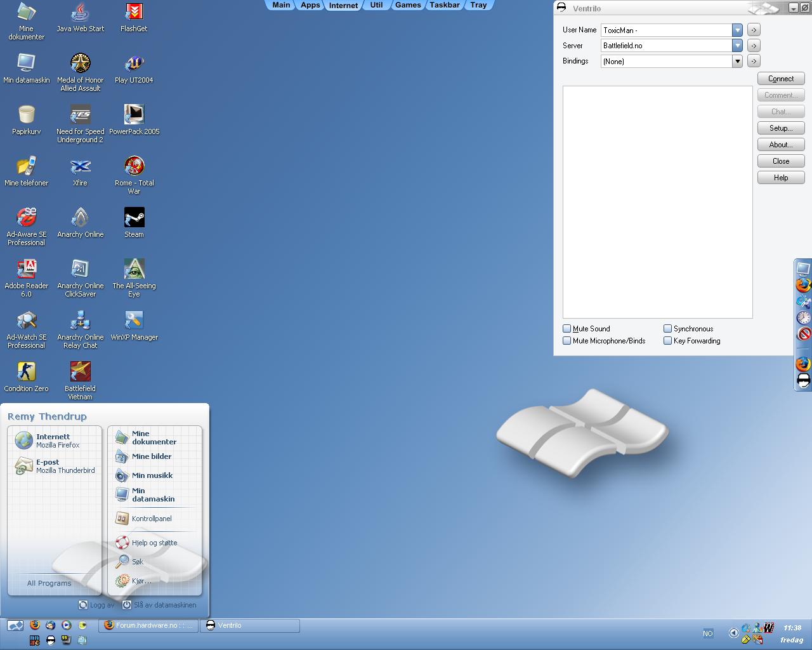The height and width of the screenshot is (650, 812).
Task: Click Close button in Ventrilo panel
Action: point(781,161)
